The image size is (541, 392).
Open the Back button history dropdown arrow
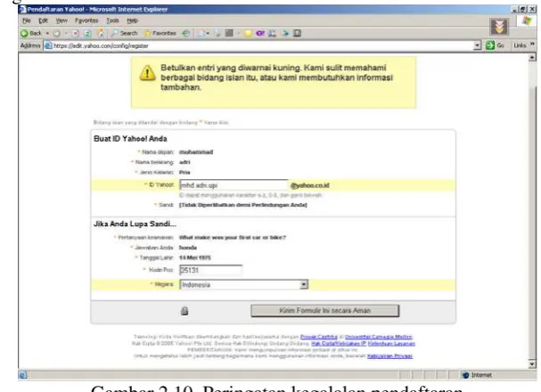coord(47,34)
